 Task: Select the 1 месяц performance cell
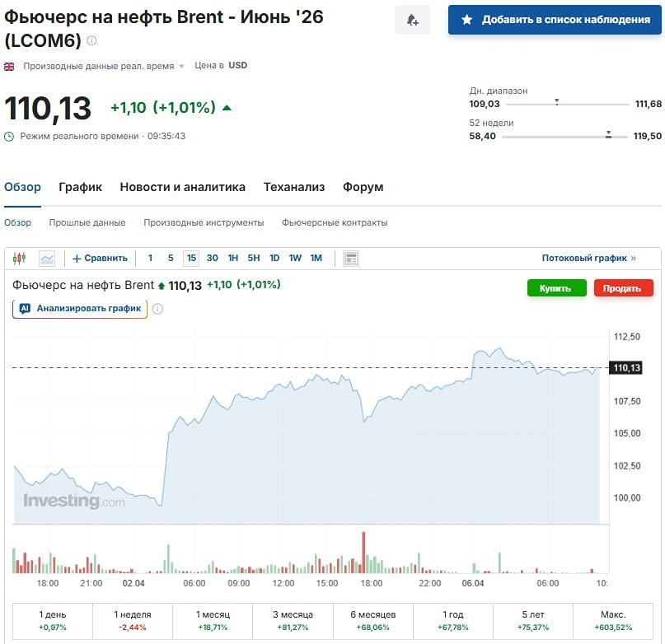click(x=213, y=622)
